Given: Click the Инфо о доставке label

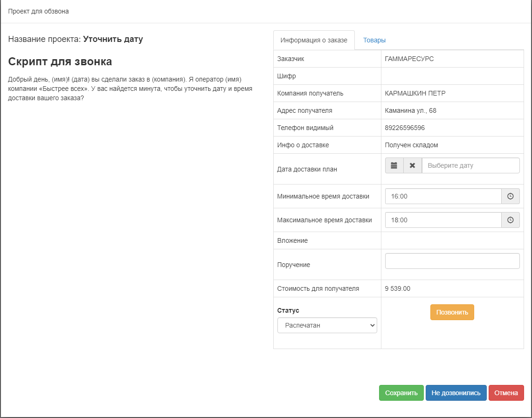Looking at the screenshot, I should 303,145.
